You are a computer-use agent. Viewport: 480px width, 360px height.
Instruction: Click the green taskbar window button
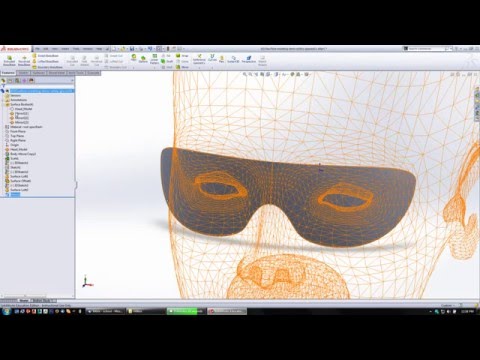(x=186, y=311)
